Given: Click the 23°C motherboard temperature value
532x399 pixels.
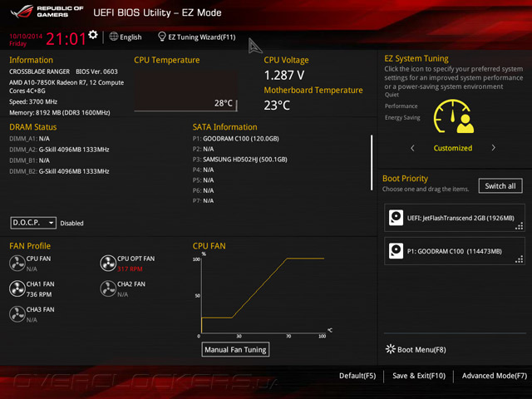Looking at the screenshot, I should [x=277, y=106].
